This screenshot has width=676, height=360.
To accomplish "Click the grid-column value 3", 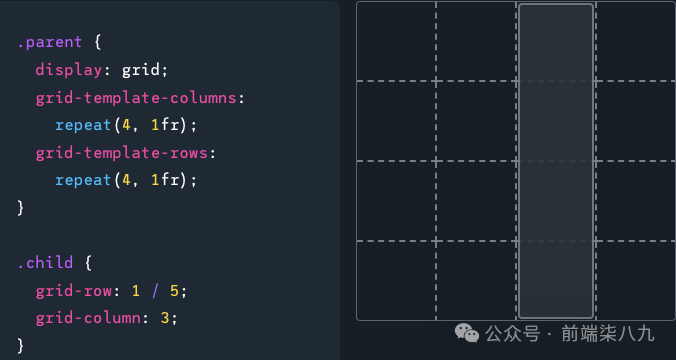I will (165, 319).
